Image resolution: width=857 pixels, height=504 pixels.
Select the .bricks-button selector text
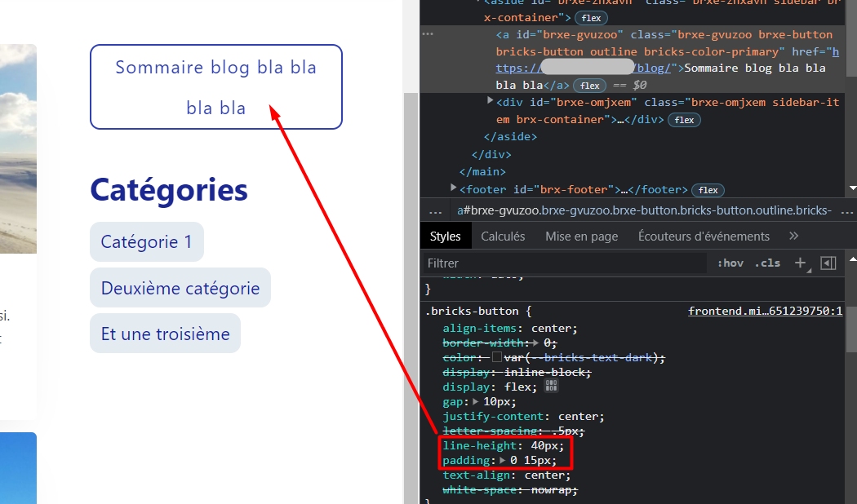pyautogui.click(x=472, y=312)
